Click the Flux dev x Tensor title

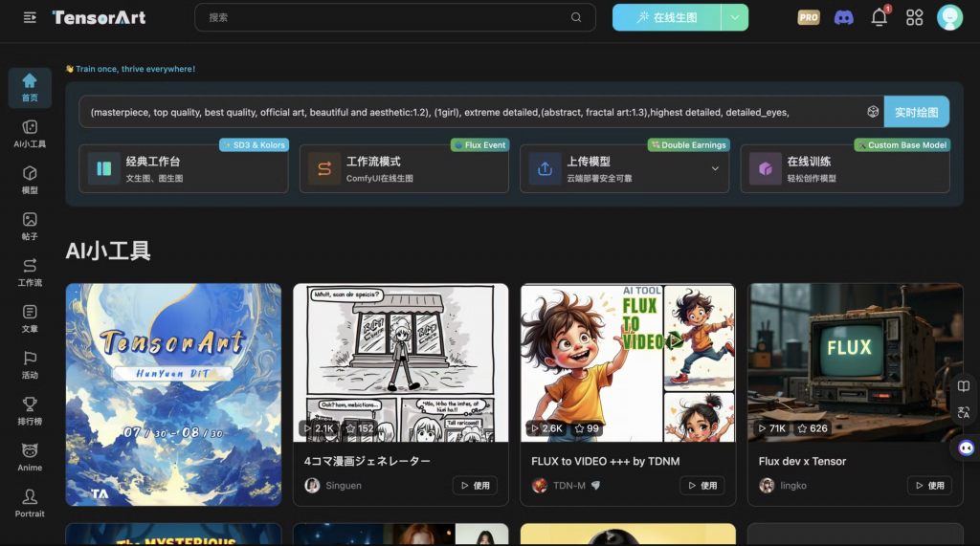[802, 461]
